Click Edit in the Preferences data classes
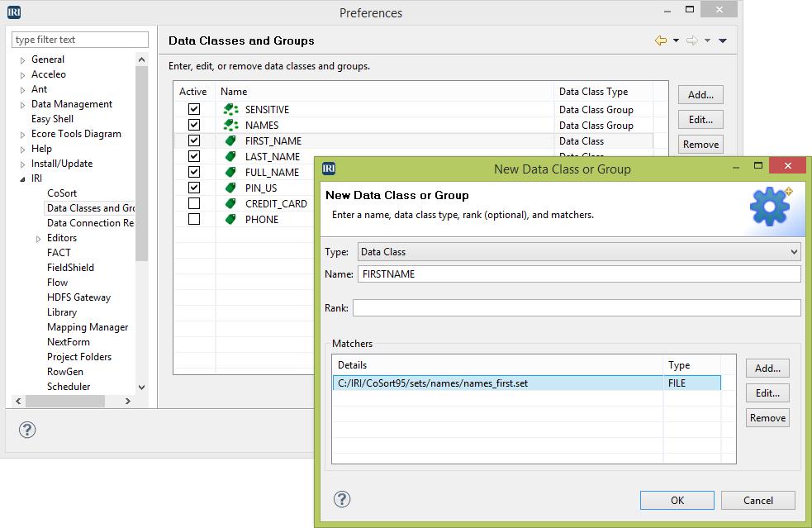The image size is (812, 528). tap(700, 120)
